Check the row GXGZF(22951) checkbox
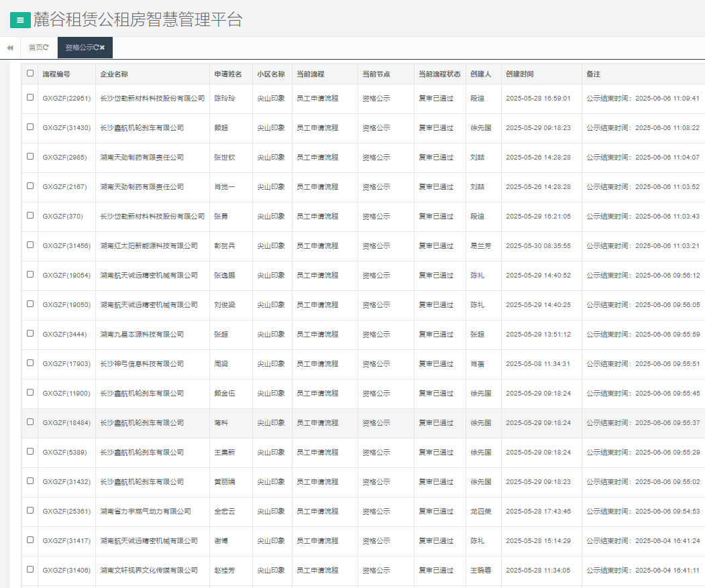705x588 pixels. (30, 98)
